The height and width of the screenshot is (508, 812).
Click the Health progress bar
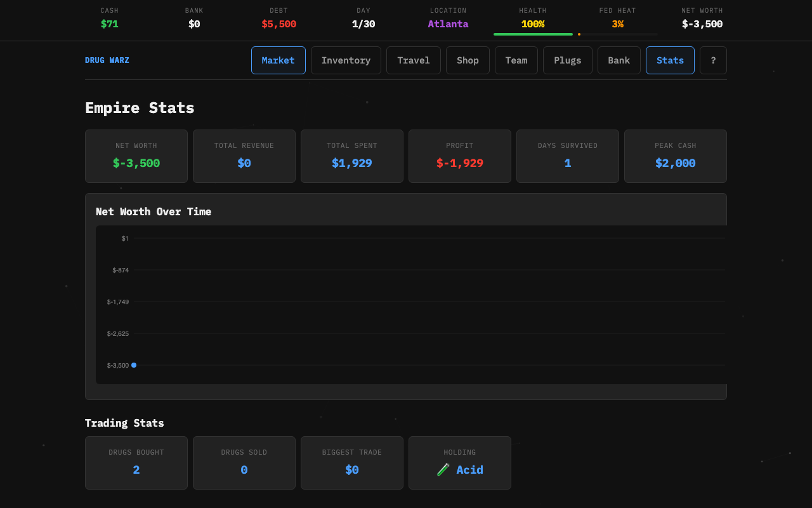click(533, 33)
